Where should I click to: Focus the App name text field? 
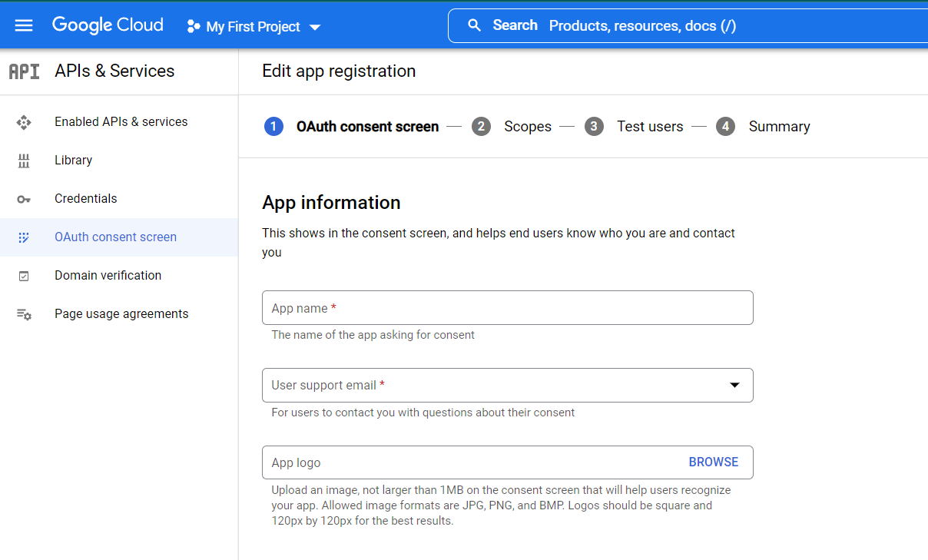tap(507, 308)
